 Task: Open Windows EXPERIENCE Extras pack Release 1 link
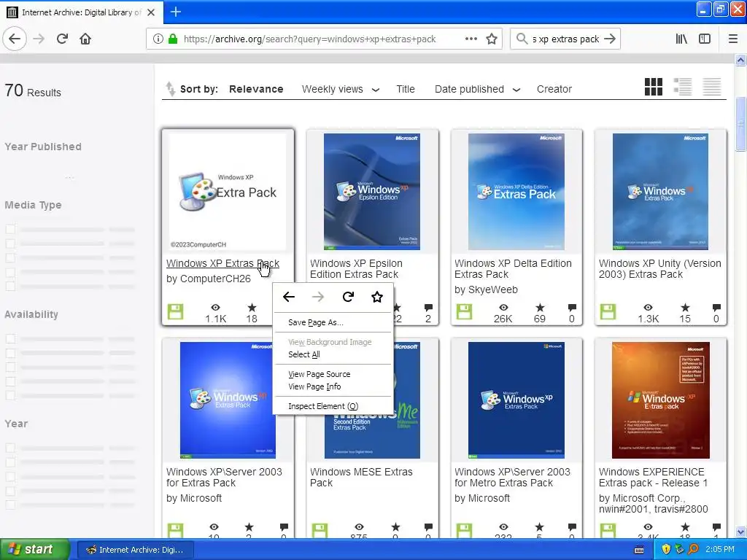[x=653, y=477]
